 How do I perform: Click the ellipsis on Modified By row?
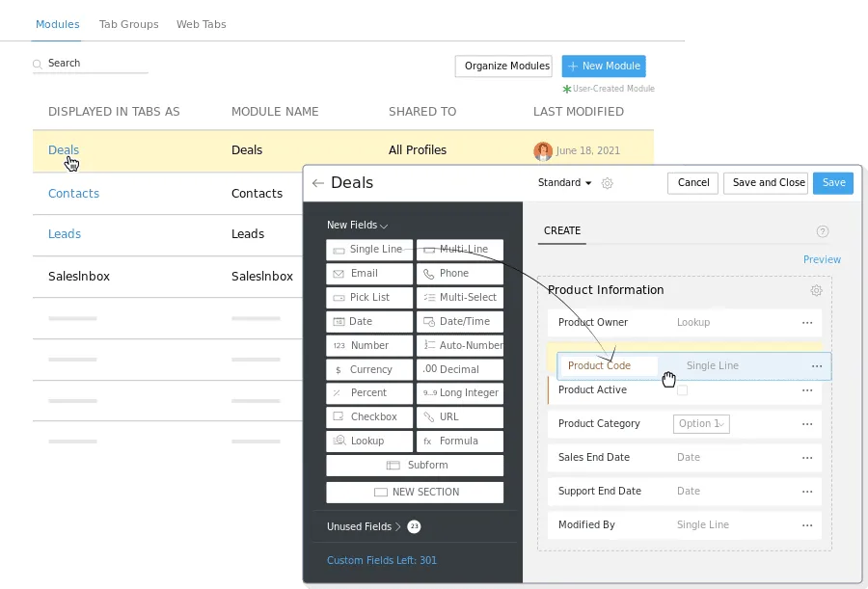pyautogui.click(x=807, y=525)
